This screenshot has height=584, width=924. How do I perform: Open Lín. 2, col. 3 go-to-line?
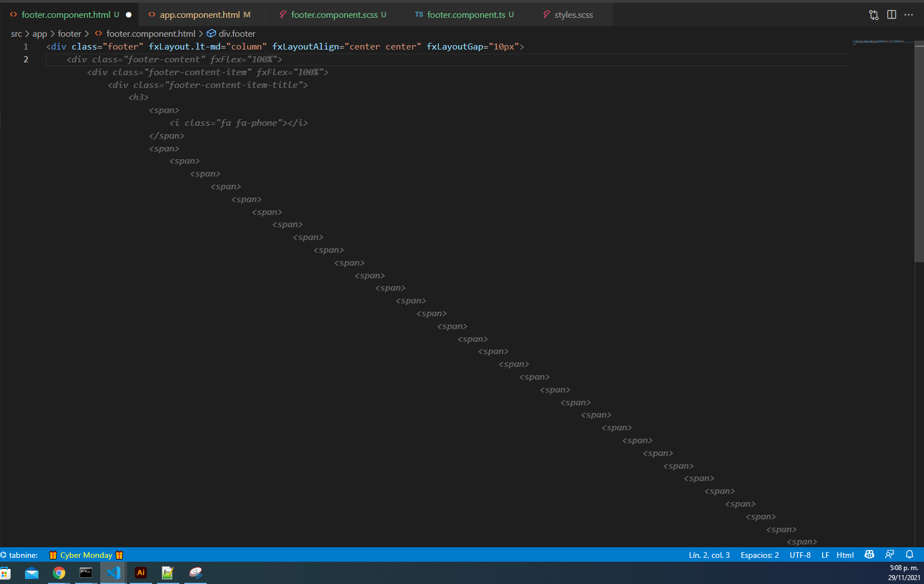(x=709, y=555)
